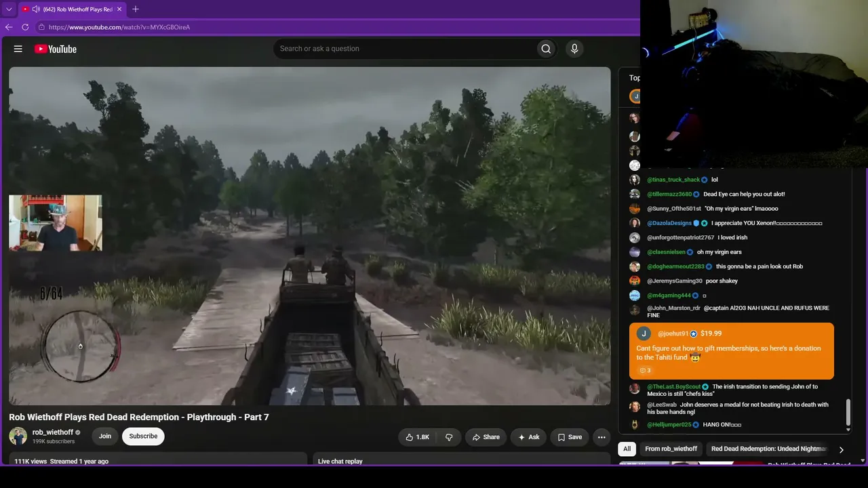The height and width of the screenshot is (488, 868).
Task: Click the avatar beside @JeremysGaming30
Action: 635,281
